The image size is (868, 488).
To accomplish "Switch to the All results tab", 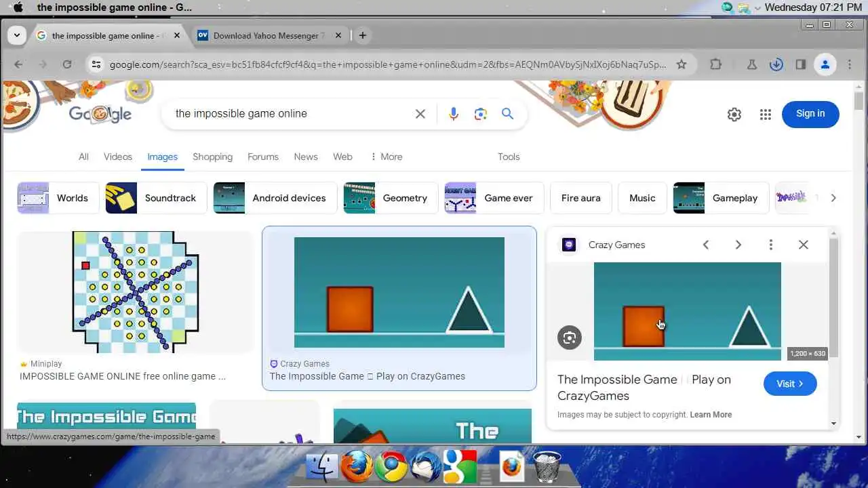I will tap(83, 157).
